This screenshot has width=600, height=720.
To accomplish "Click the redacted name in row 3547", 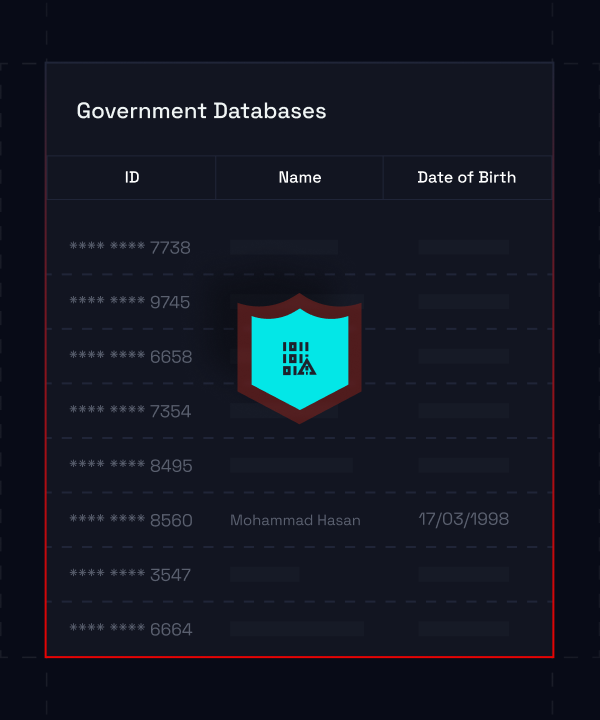I will click(x=265, y=574).
